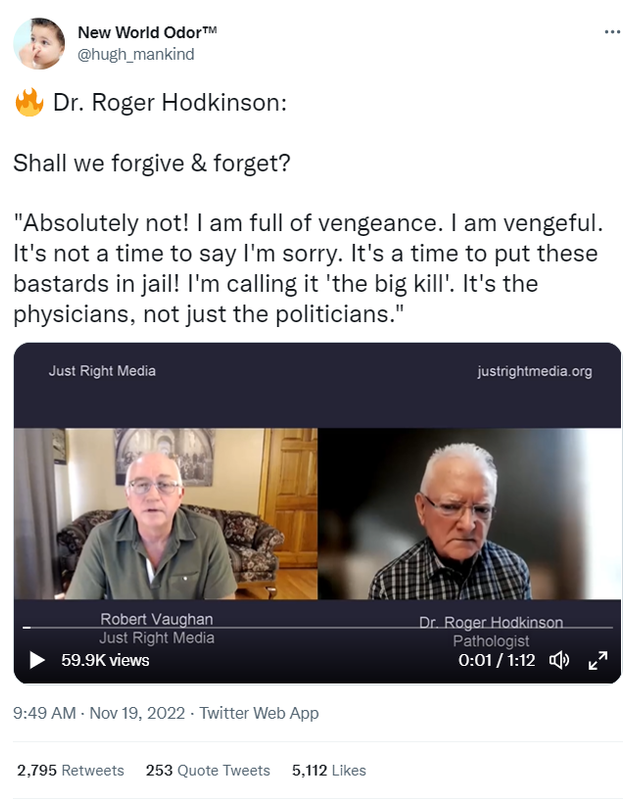This screenshot has width=629, height=800.
Task: Click the Just Right Media video title
Action: (102, 371)
